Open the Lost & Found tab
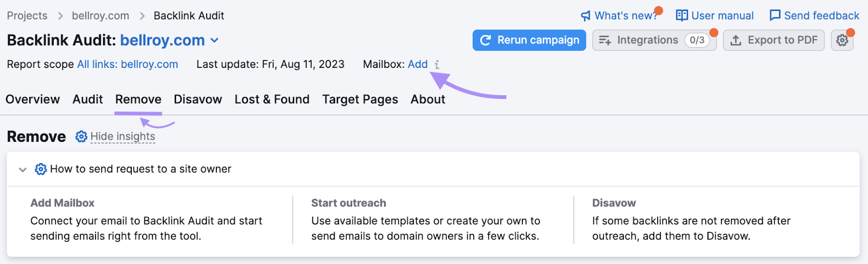The width and height of the screenshot is (868, 264). pyautogui.click(x=272, y=99)
